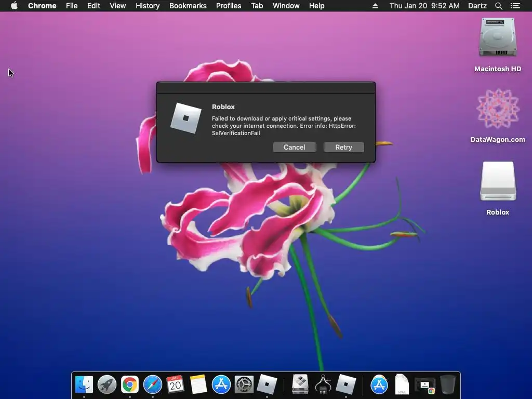This screenshot has width=532, height=399.
Task: Open the Apple menu
Action: (14, 6)
